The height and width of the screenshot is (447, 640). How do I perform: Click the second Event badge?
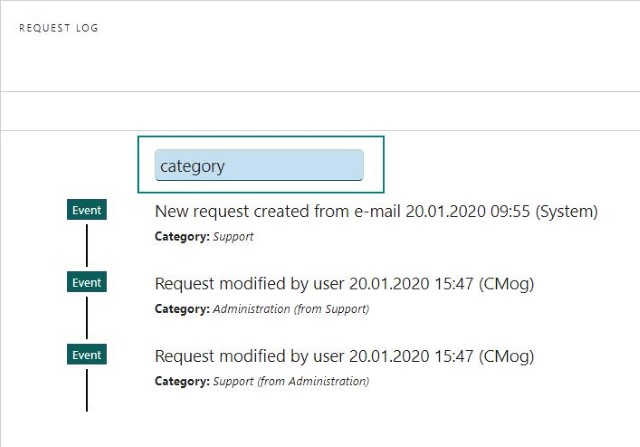click(x=87, y=282)
